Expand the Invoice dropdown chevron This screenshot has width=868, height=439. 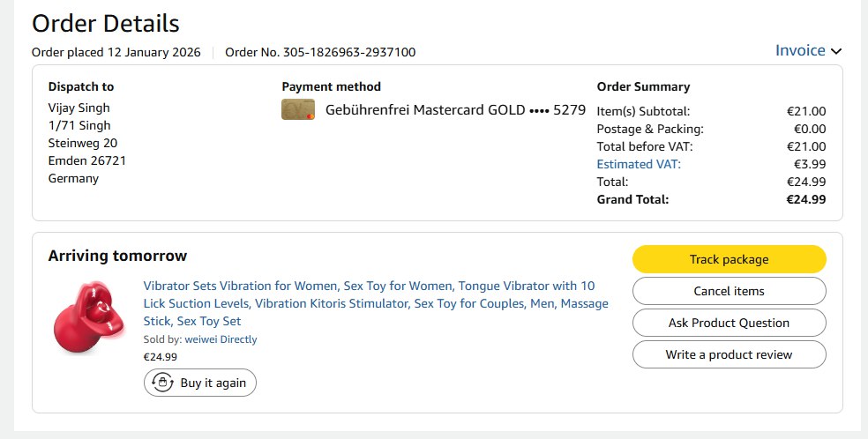coord(836,51)
